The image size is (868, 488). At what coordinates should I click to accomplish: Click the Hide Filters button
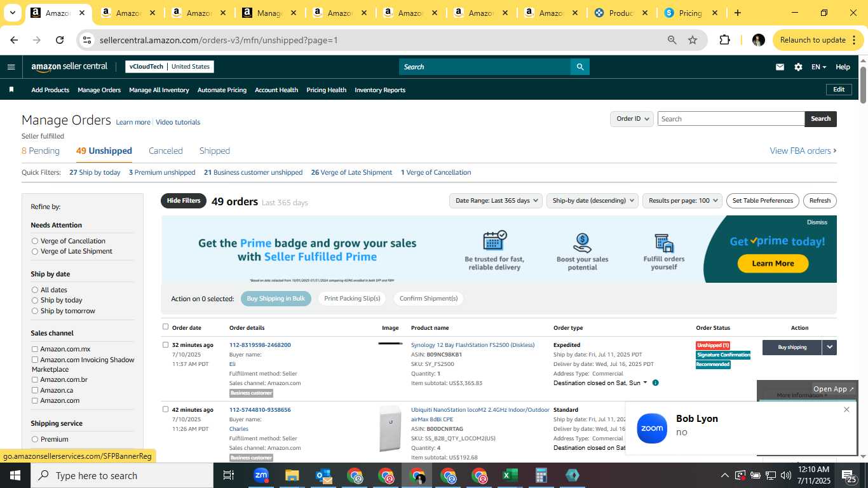[184, 201]
